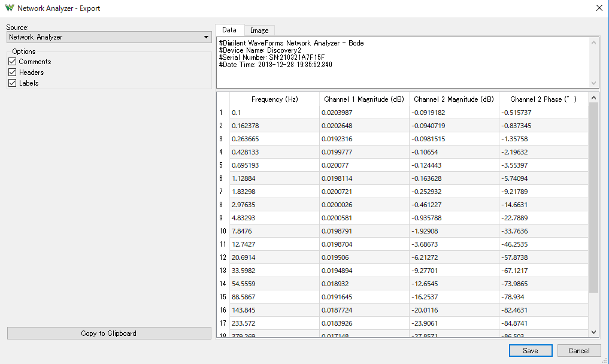Toggle the Comments checkbox
Viewport: 609px width, 364px height.
point(13,62)
